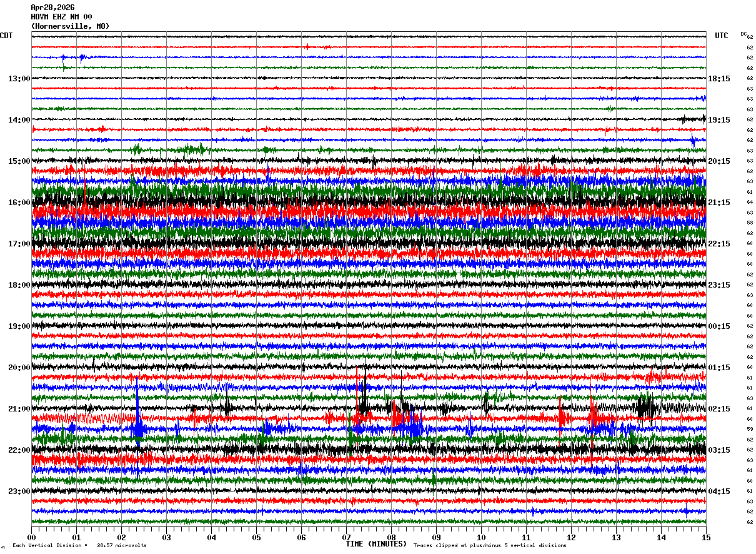Click the Each Vertical Division 28.57 microvolts note
The image size is (756, 554).
(x=79, y=545)
